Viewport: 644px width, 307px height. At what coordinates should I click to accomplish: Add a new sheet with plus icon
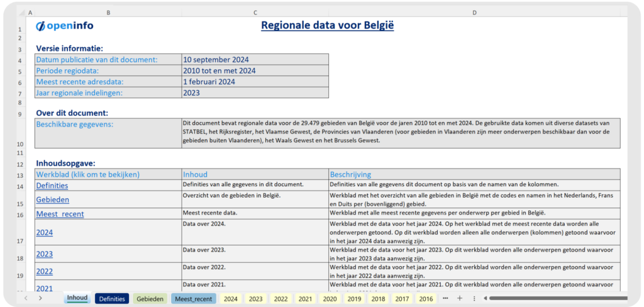click(460, 298)
